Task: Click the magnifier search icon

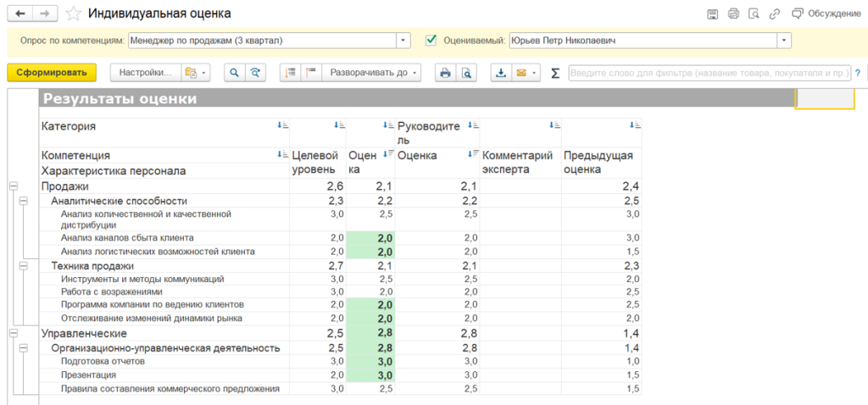Action: click(x=233, y=73)
